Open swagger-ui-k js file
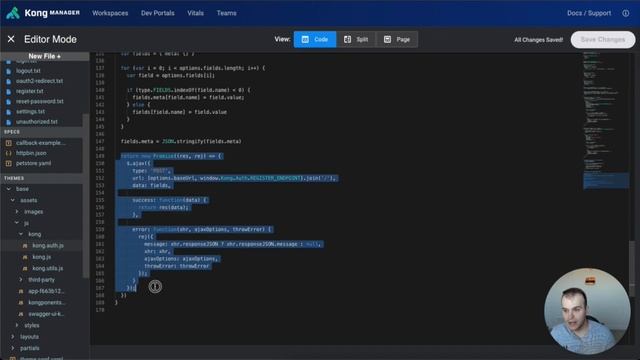The width and height of the screenshot is (640, 360). [46, 314]
